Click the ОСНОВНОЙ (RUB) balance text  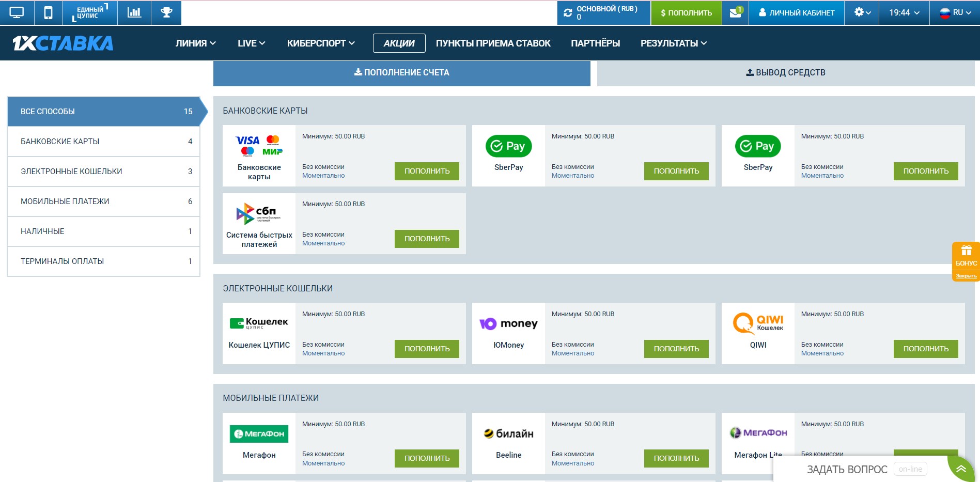[x=607, y=9]
